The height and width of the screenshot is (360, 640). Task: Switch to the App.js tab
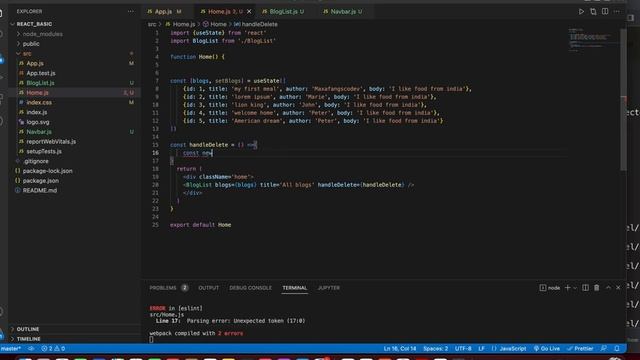[164, 11]
